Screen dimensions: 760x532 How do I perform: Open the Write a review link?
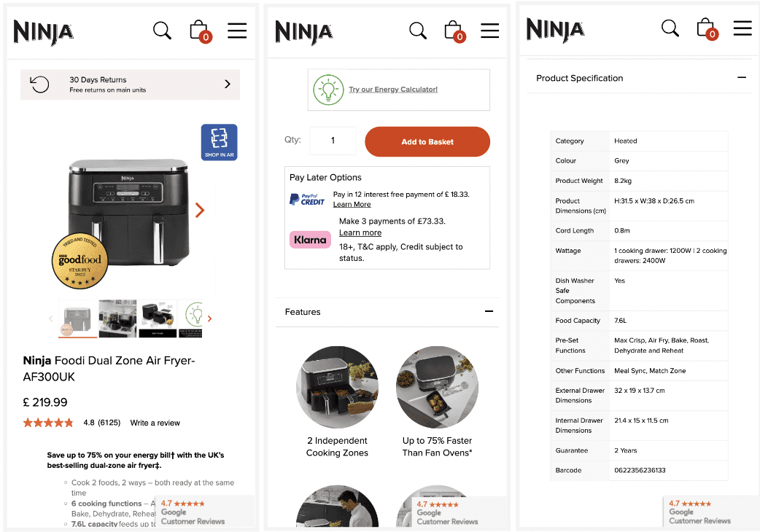click(155, 423)
